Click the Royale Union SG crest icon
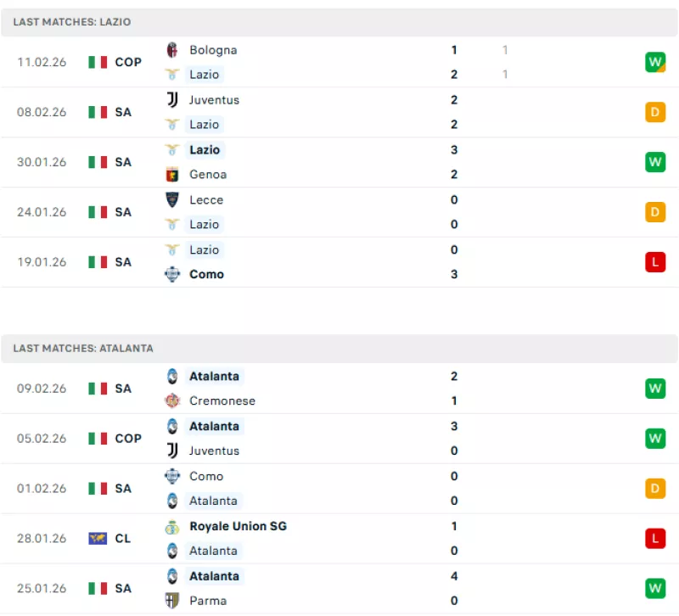Viewport: 679px width, 616px height. pyautogui.click(x=172, y=527)
